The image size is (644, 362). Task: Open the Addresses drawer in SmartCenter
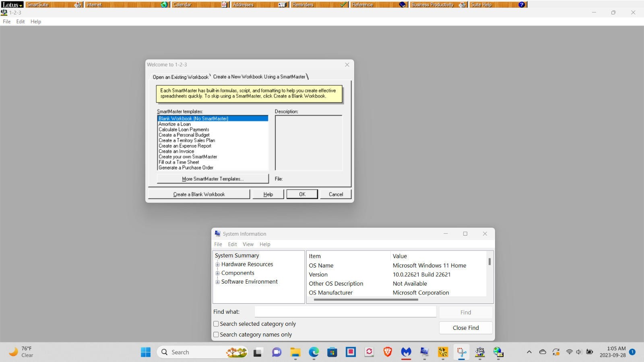tap(260, 4)
